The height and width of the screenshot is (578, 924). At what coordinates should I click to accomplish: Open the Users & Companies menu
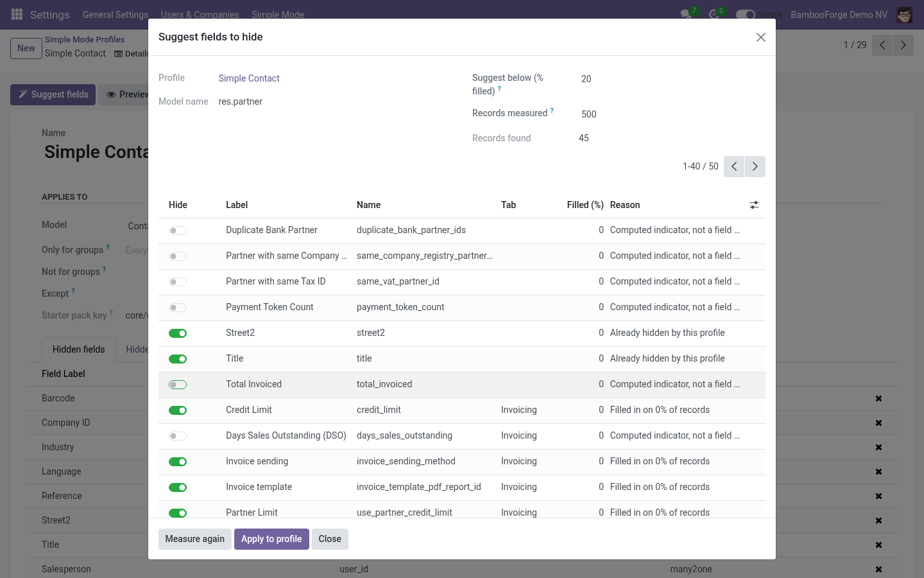click(x=200, y=14)
